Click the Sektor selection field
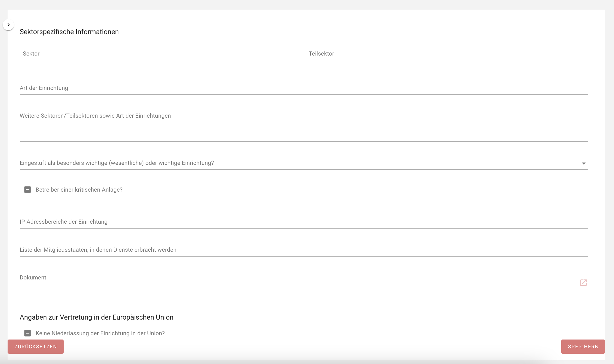The width and height of the screenshot is (614, 364). click(163, 54)
